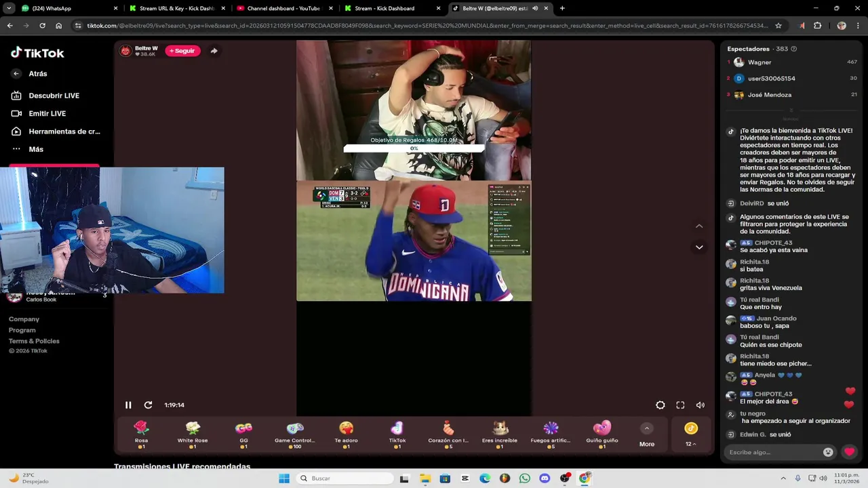
Task: Send a heart like in chat
Action: coord(849,452)
